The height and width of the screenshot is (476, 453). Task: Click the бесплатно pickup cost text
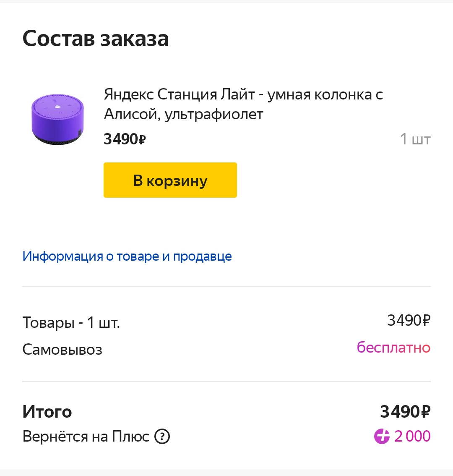393,347
